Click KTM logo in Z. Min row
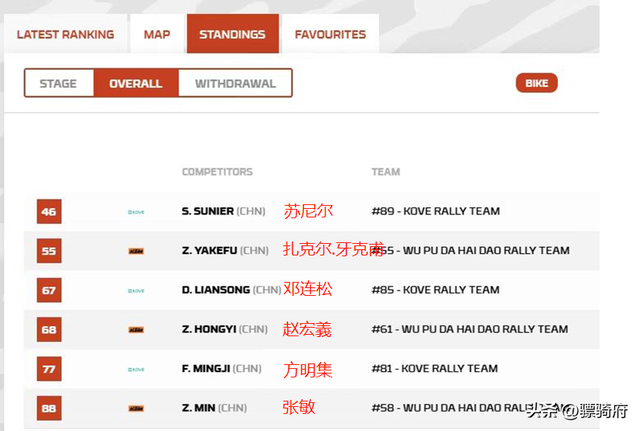Image resolution: width=640 pixels, height=431 pixels. 136,409
